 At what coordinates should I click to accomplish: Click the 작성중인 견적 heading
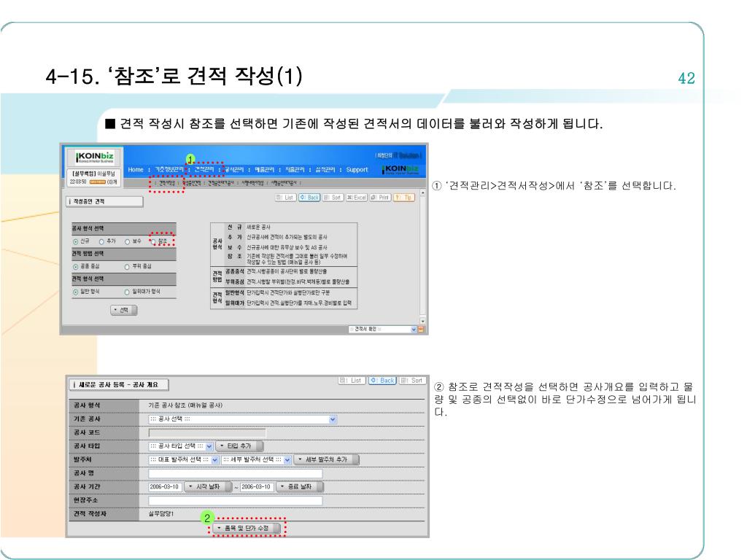(x=89, y=202)
